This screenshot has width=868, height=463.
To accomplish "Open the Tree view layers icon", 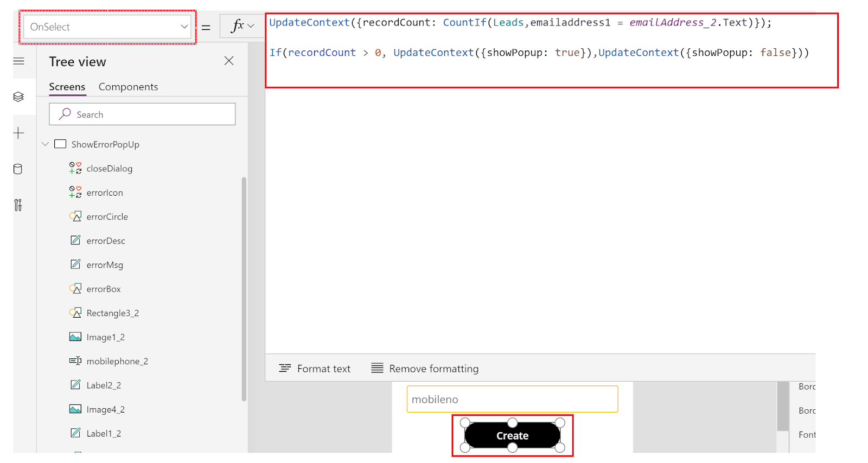I will [x=18, y=97].
